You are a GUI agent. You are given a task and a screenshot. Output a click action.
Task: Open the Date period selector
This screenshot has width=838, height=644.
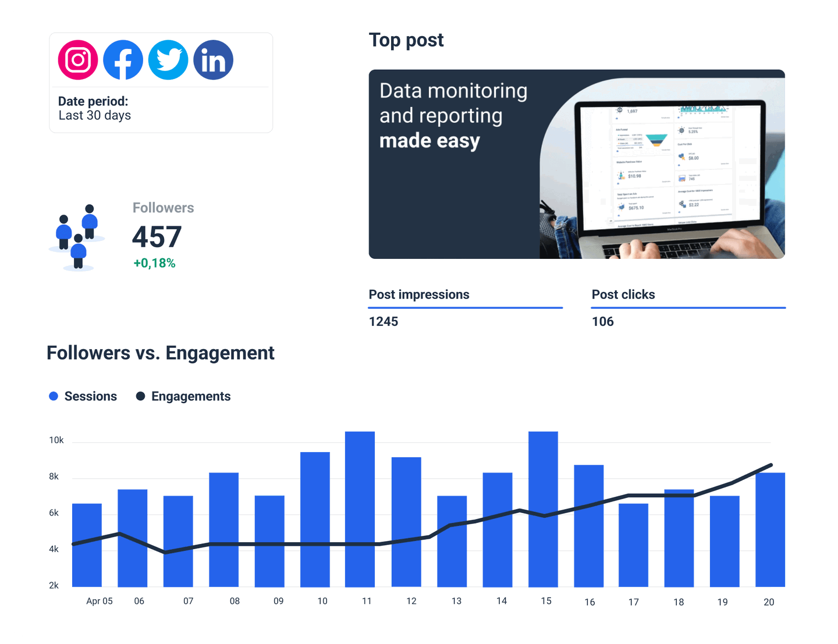(94, 101)
